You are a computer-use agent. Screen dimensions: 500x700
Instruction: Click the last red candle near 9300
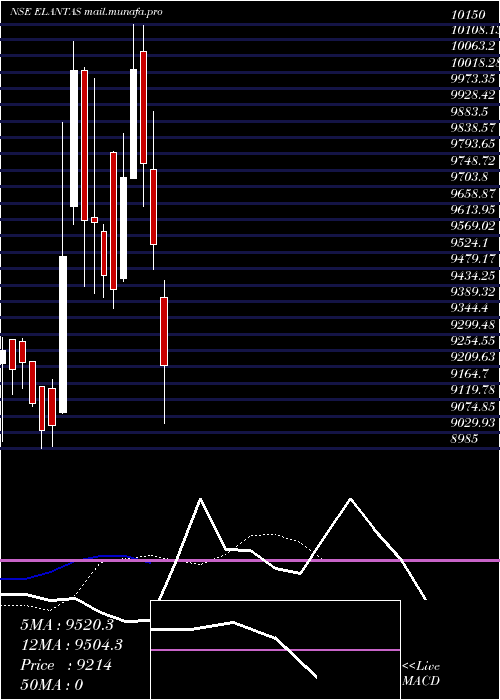(164, 332)
